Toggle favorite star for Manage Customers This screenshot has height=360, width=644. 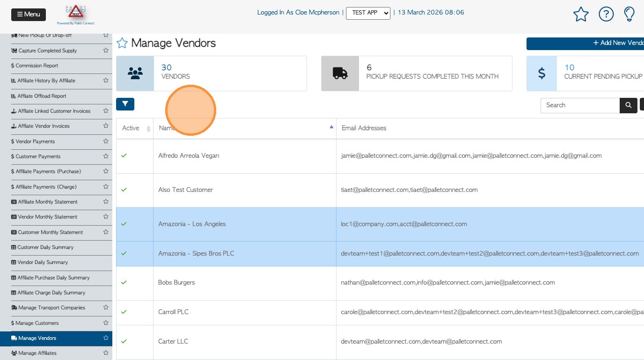pyautogui.click(x=106, y=323)
